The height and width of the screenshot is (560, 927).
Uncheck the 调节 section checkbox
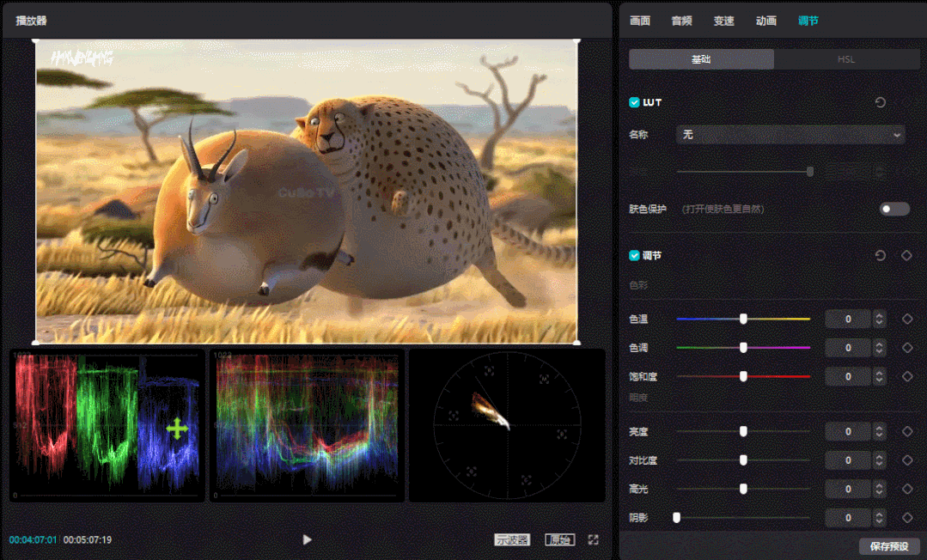(x=634, y=255)
